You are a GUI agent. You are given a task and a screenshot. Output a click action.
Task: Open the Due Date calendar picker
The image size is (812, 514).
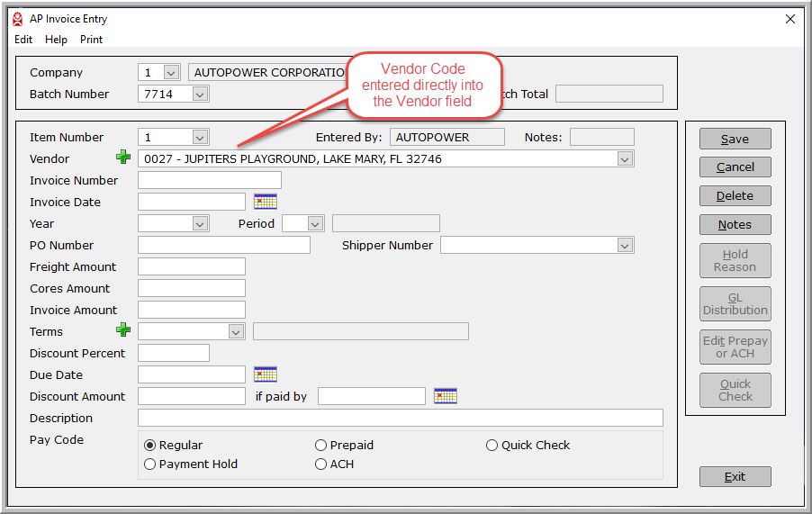click(266, 374)
